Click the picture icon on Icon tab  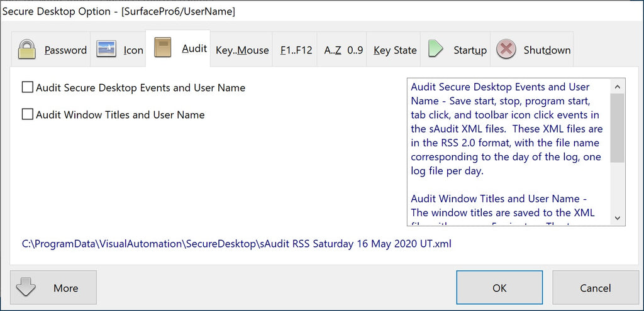(x=106, y=50)
